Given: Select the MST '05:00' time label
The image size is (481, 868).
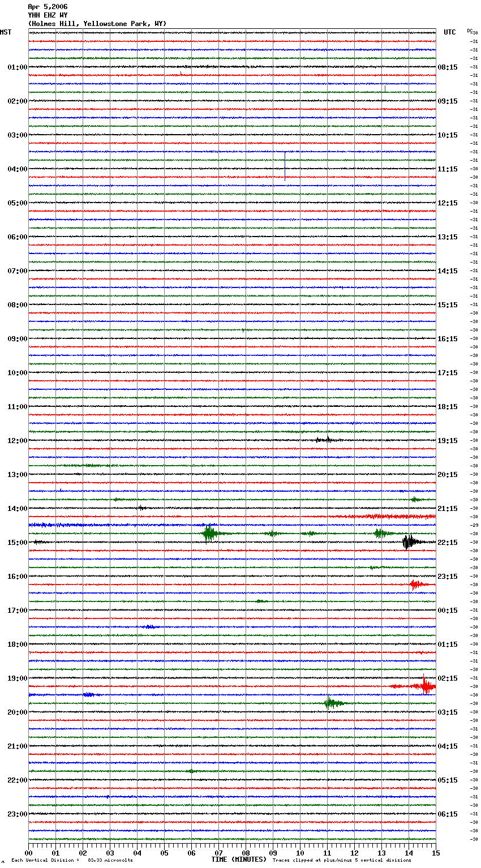Looking at the screenshot, I should coord(18,203).
